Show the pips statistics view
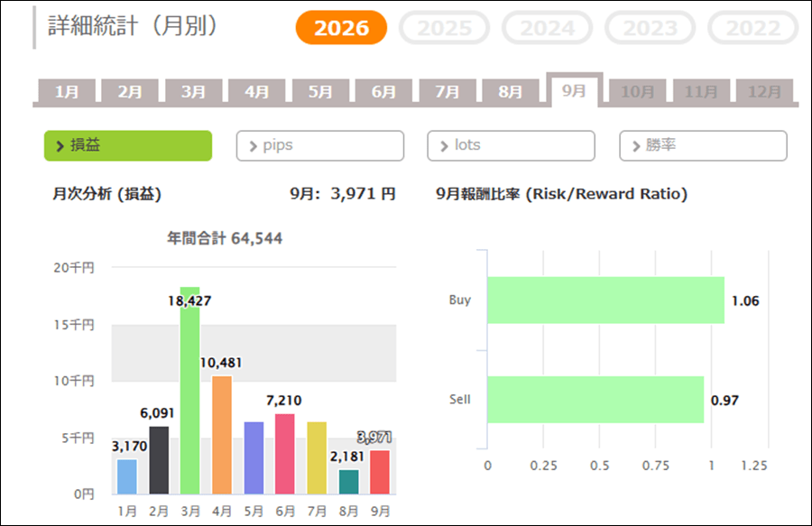 [320, 145]
